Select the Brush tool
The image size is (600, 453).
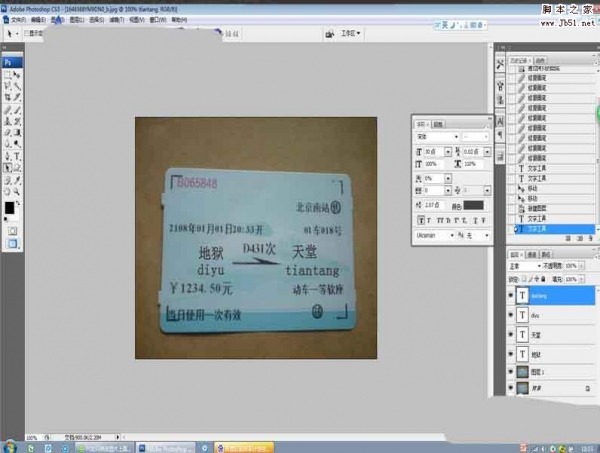[17, 110]
